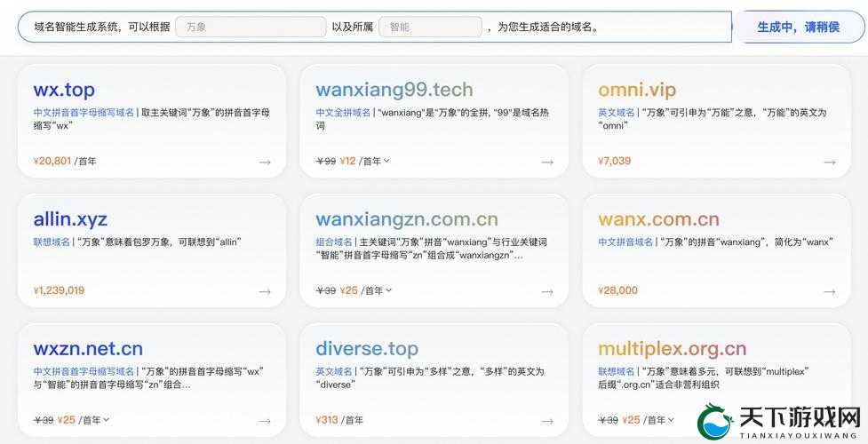
Task: Expand price options for multiplex.org.cn ¥25
Action: click(x=671, y=420)
